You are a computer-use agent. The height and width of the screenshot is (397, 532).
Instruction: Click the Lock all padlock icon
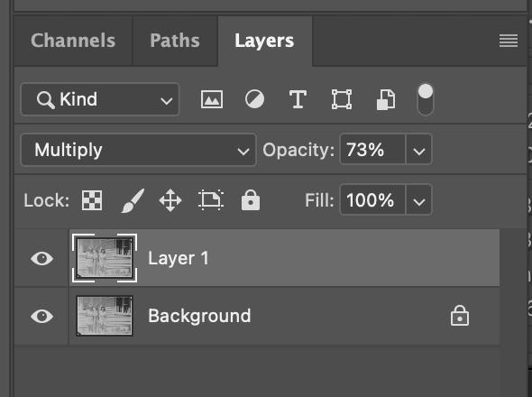coord(251,200)
